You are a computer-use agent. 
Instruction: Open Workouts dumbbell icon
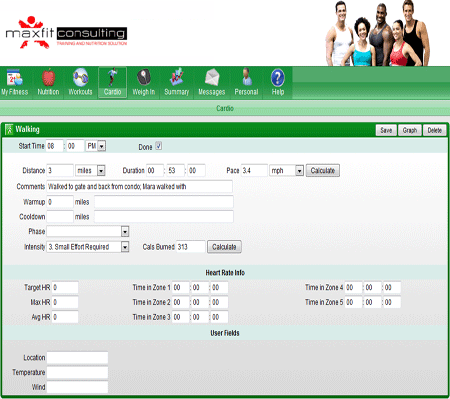point(80,78)
